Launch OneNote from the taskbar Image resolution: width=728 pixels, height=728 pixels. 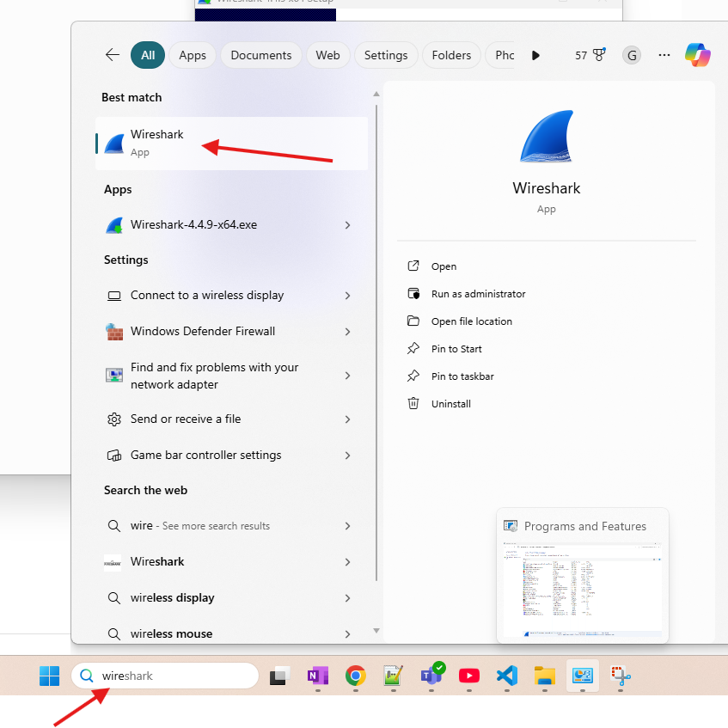tap(318, 676)
